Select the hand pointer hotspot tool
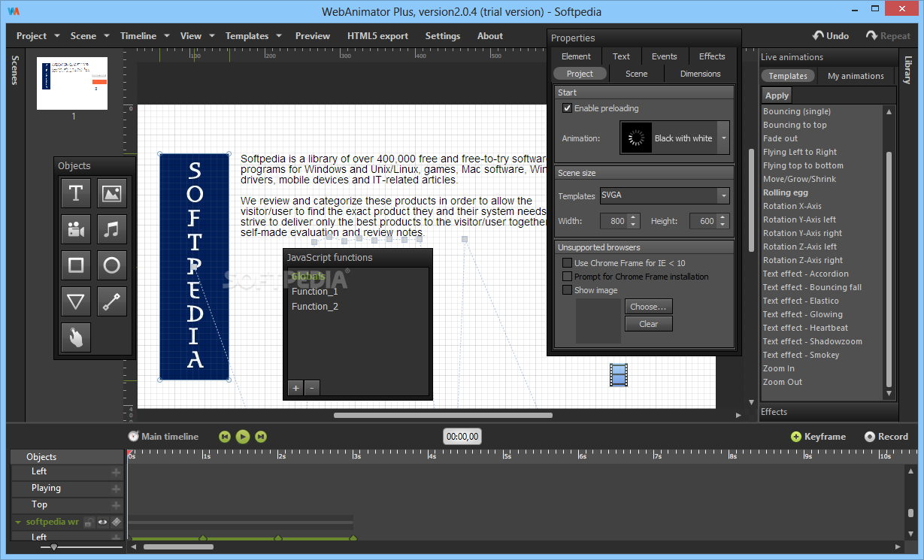 tap(75, 338)
